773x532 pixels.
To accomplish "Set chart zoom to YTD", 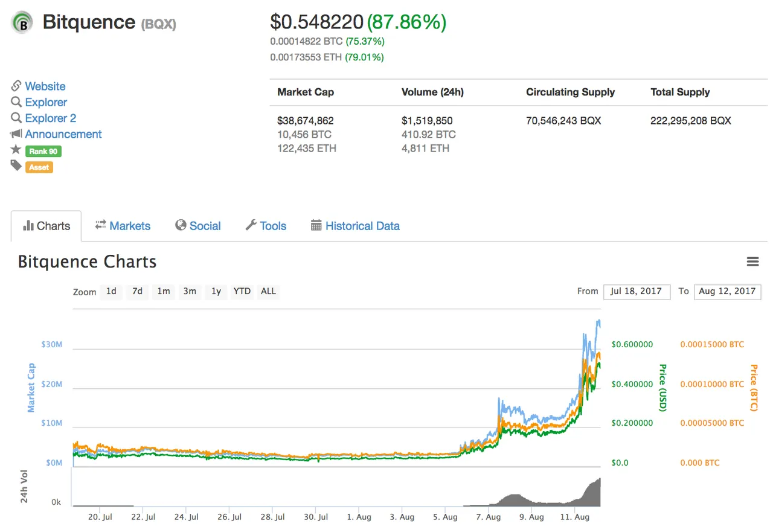I will pyautogui.click(x=242, y=291).
